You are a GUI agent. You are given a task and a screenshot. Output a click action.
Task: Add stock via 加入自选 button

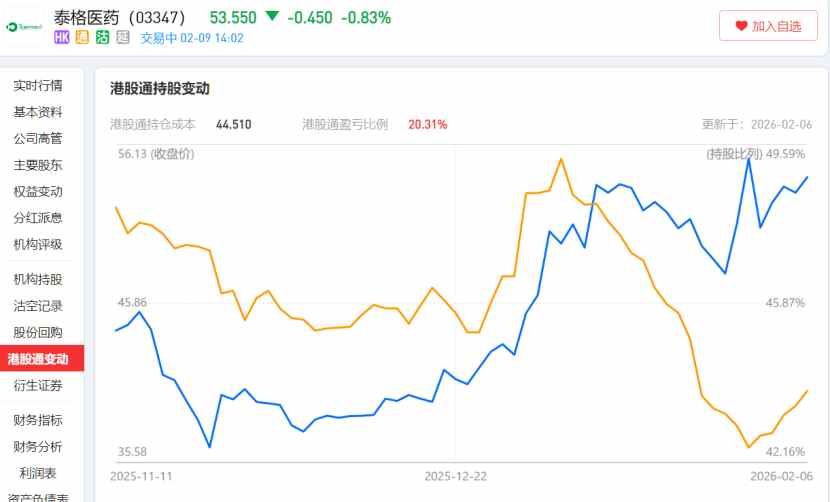(x=768, y=26)
